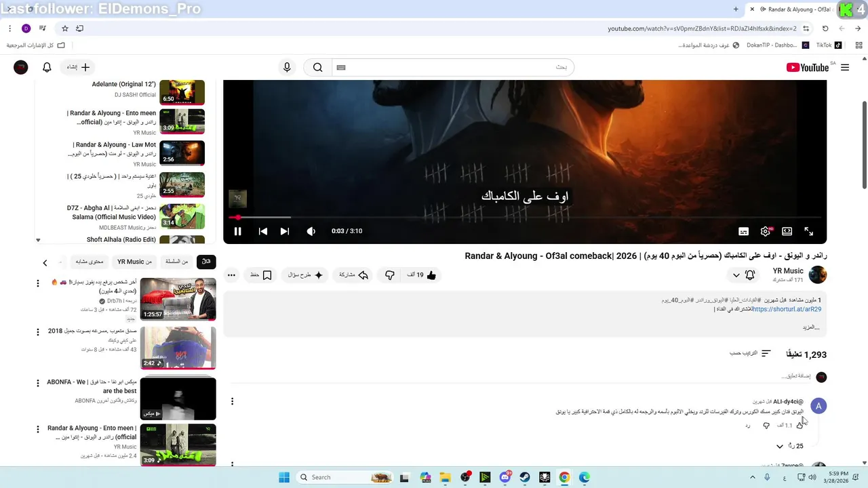868x488 pixels.
Task: Open YR Music channel avatar
Action: tap(818, 274)
